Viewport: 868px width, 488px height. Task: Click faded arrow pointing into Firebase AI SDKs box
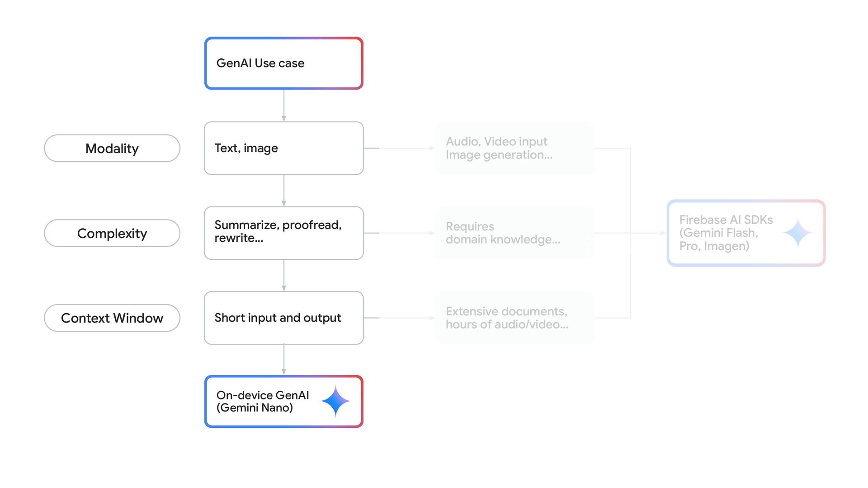649,233
